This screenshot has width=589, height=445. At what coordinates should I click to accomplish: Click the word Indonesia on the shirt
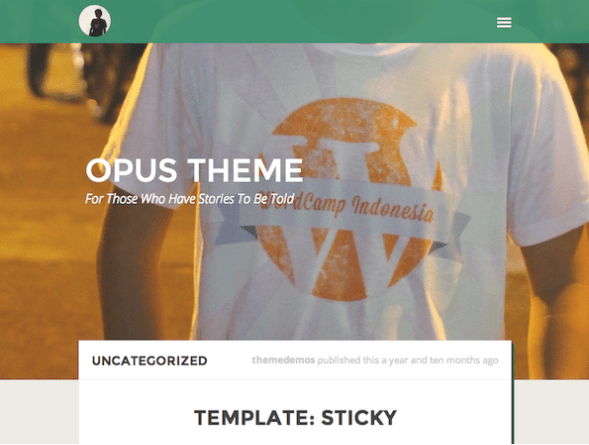393,210
